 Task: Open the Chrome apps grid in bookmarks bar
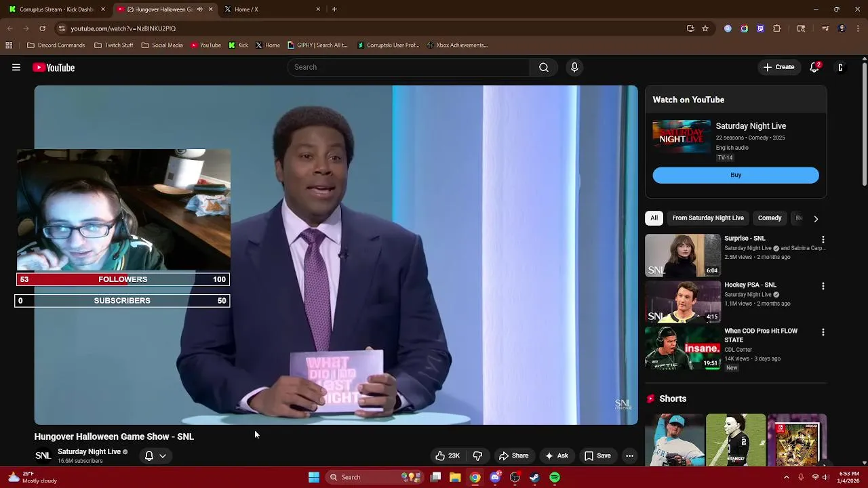coord(9,45)
